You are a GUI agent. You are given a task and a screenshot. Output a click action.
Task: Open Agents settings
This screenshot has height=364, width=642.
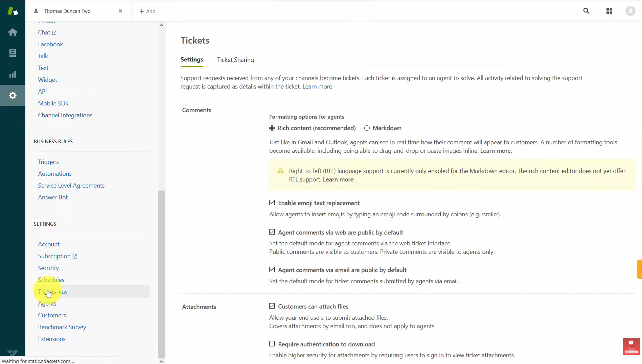(x=47, y=304)
